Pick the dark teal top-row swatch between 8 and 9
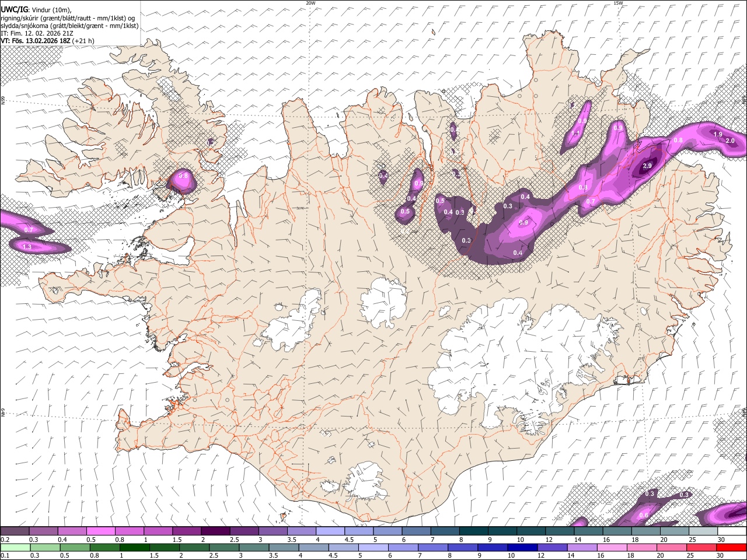This screenshot has height=560, width=747. 473,531
